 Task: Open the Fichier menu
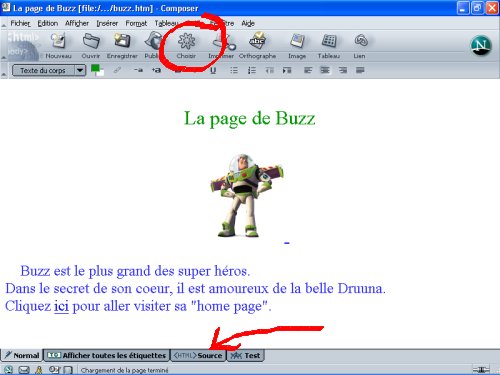20,23
